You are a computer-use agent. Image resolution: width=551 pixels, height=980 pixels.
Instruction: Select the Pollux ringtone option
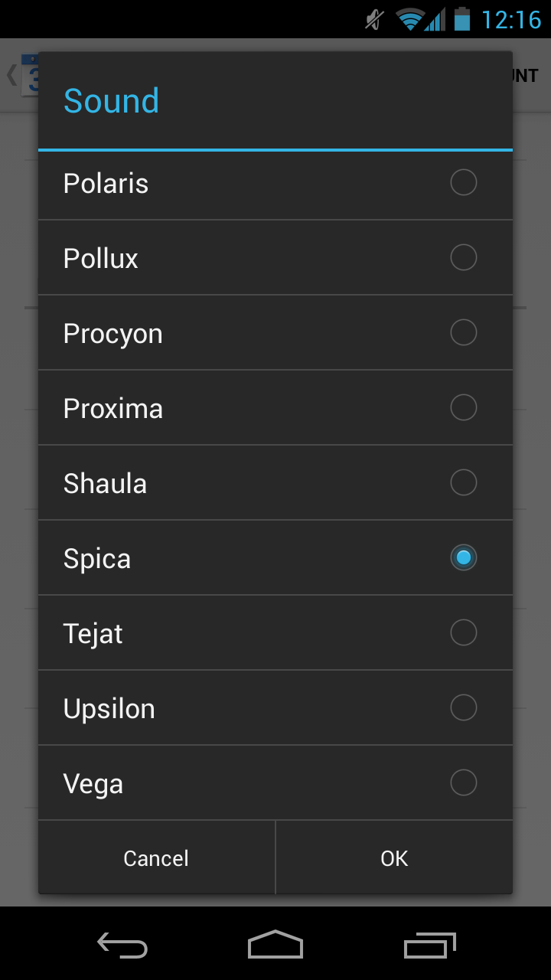(x=275, y=257)
